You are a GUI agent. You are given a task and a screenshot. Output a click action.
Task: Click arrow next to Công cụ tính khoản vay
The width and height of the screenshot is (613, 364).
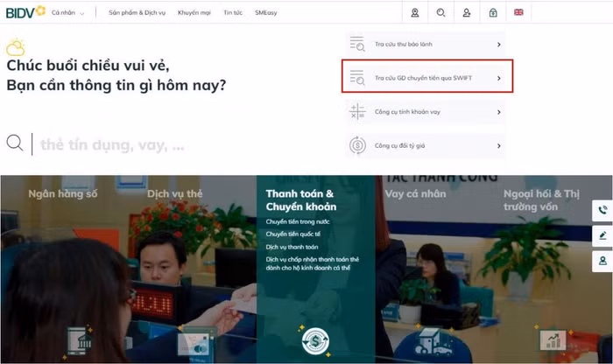[499, 112]
